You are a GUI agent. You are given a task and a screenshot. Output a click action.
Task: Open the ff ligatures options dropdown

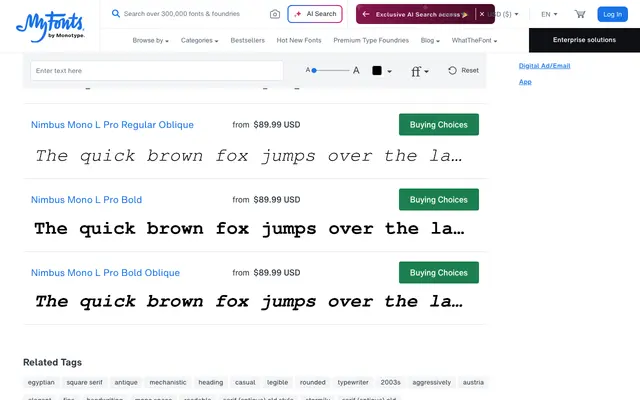(420, 71)
